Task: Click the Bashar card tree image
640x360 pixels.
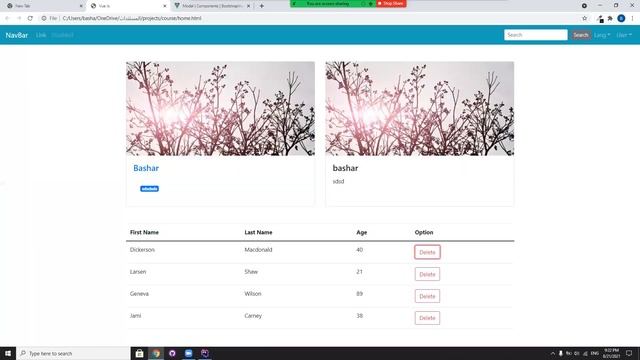Action: (220, 109)
